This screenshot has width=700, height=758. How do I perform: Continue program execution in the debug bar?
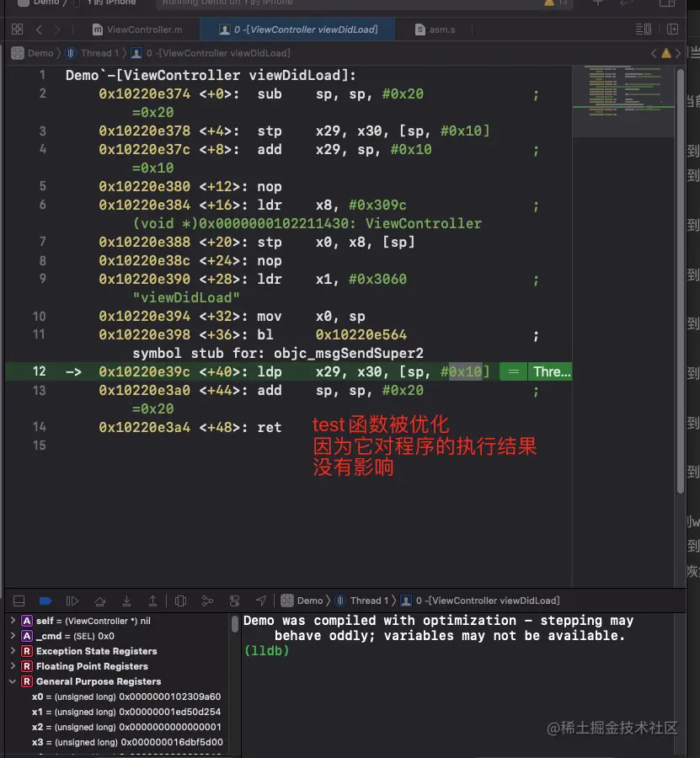click(x=72, y=601)
